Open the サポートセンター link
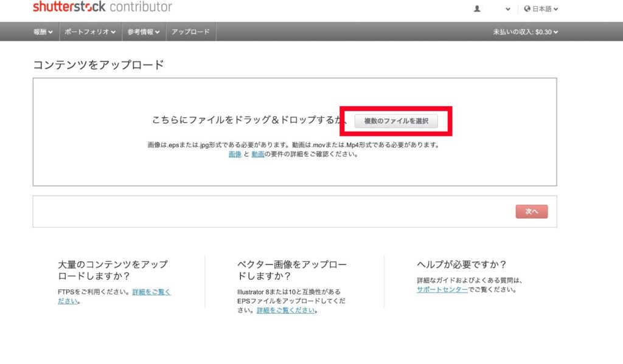This screenshot has height=364, width=623. point(442,289)
